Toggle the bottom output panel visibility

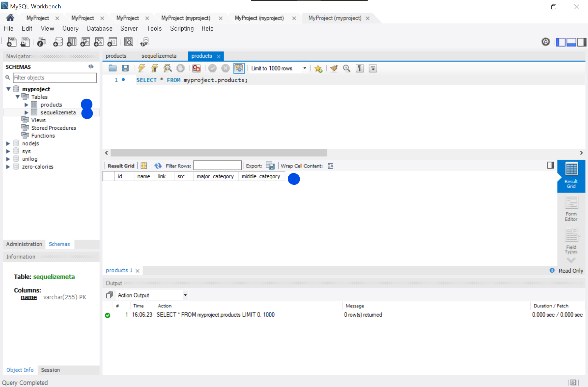[x=571, y=42]
